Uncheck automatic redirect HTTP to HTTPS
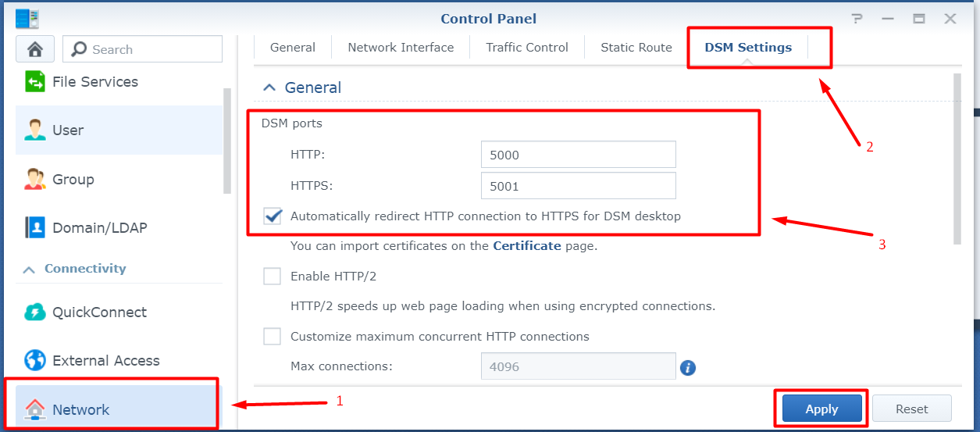 tap(273, 216)
